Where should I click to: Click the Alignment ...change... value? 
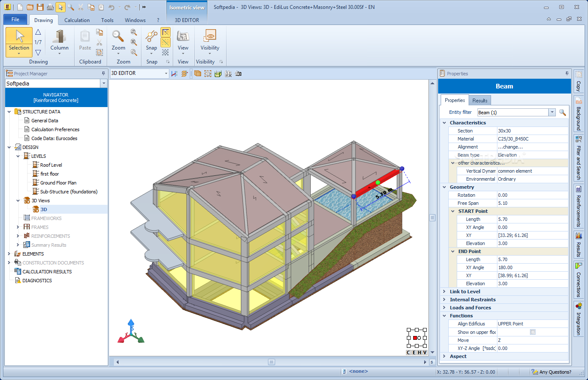point(533,147)
